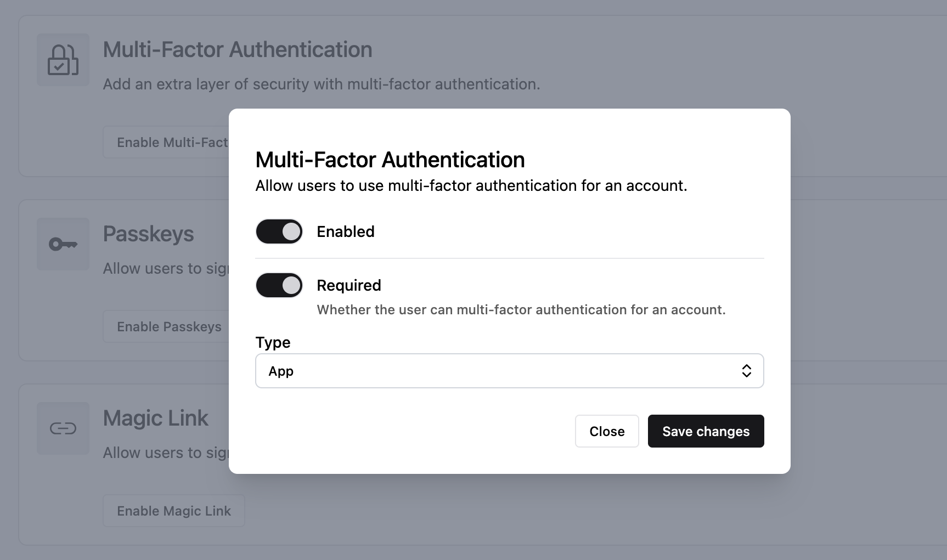Click the Enable Magic Link button
Viewport: 947px width, 560px height.
(173, 510)
